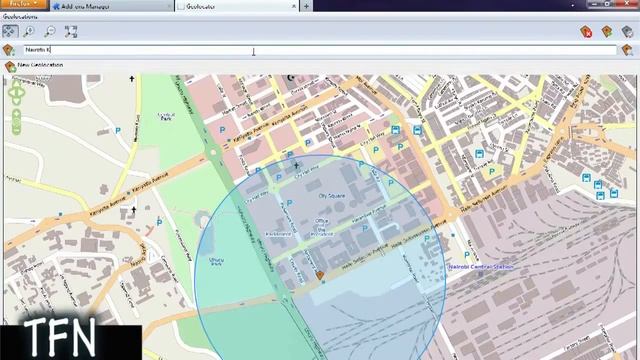Switch to the Add-ons Manager tab
Screen dimensions: 640x360
111,6
